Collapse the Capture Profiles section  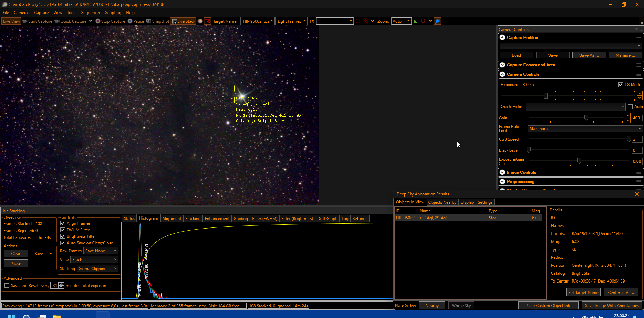coord(502,38)
